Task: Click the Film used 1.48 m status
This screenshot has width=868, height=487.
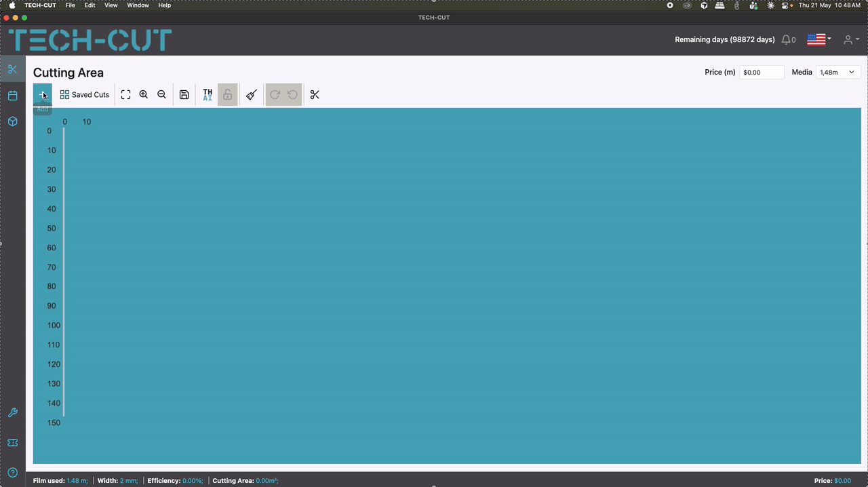Action: coord(60,481)
